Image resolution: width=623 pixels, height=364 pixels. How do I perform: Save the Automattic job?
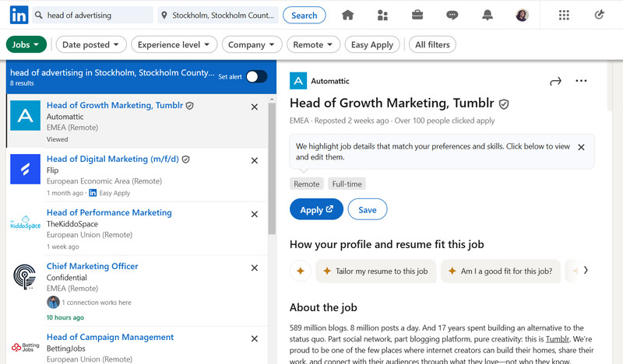click(x=367, y=209)
